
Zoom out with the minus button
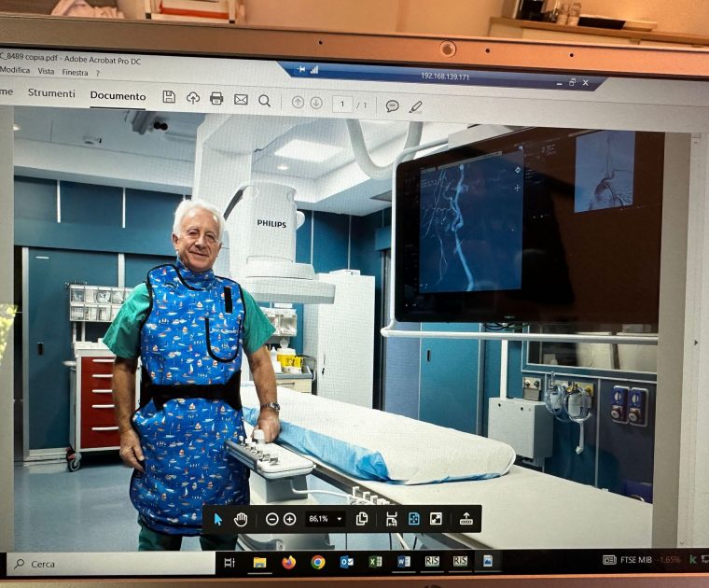click(x=272, y=519)
